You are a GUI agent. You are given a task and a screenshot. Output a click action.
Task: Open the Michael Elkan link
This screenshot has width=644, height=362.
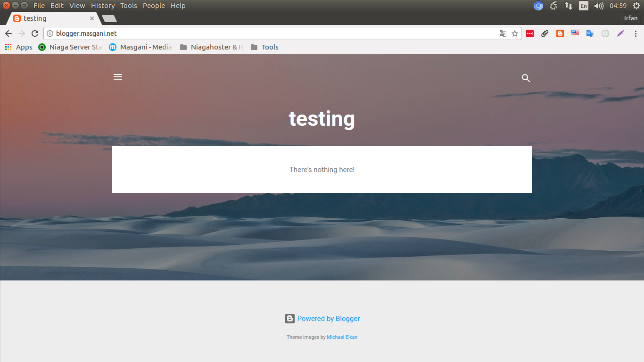pyautogui.click(x=342, y=337)
